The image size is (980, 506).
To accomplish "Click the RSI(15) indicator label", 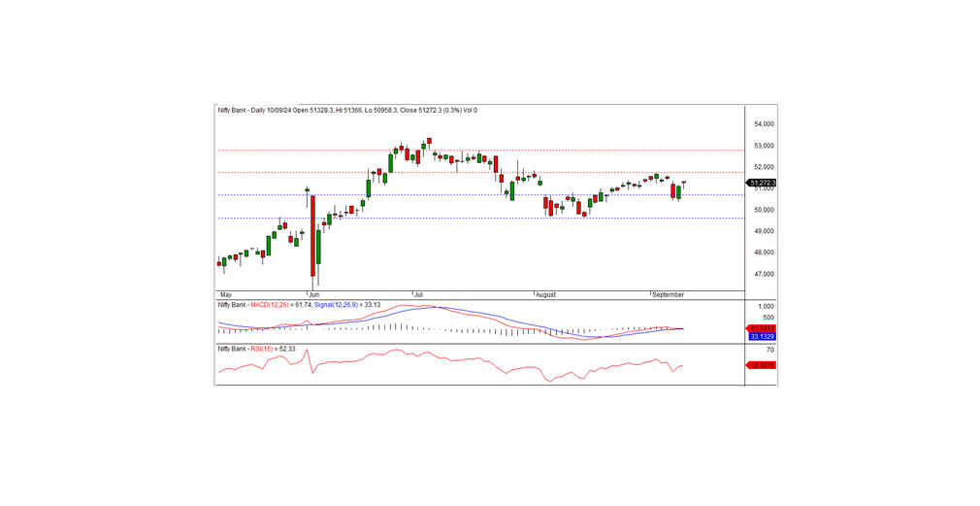I will point(261,349).
